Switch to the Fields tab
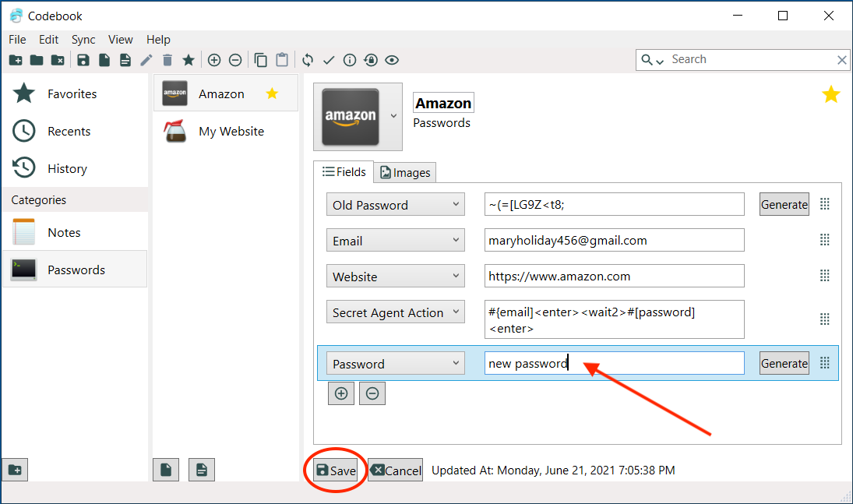This screenshot has width=853, height=504. pyautogui.click(x=344, y=172)
